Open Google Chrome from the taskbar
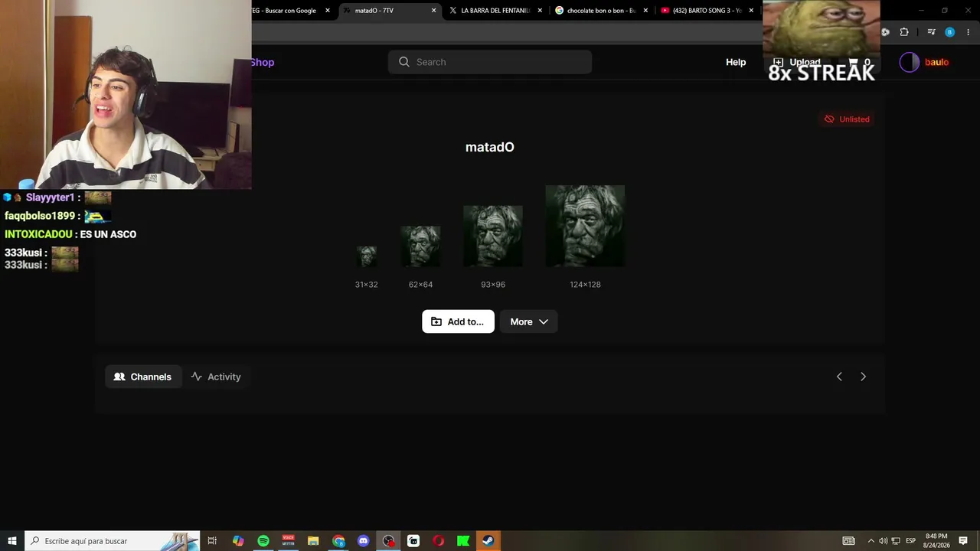The height and width of the screenshot is (551, 980). [338, 541]
